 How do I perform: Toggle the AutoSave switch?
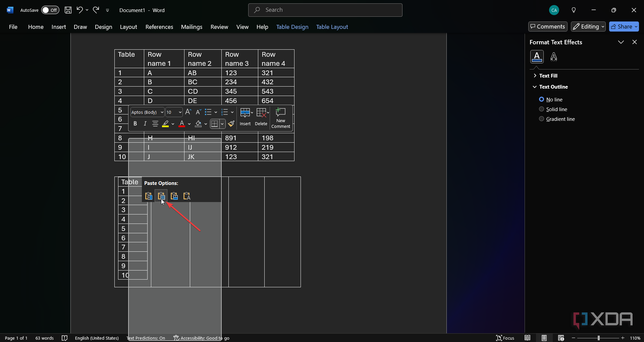coord(50,10)
